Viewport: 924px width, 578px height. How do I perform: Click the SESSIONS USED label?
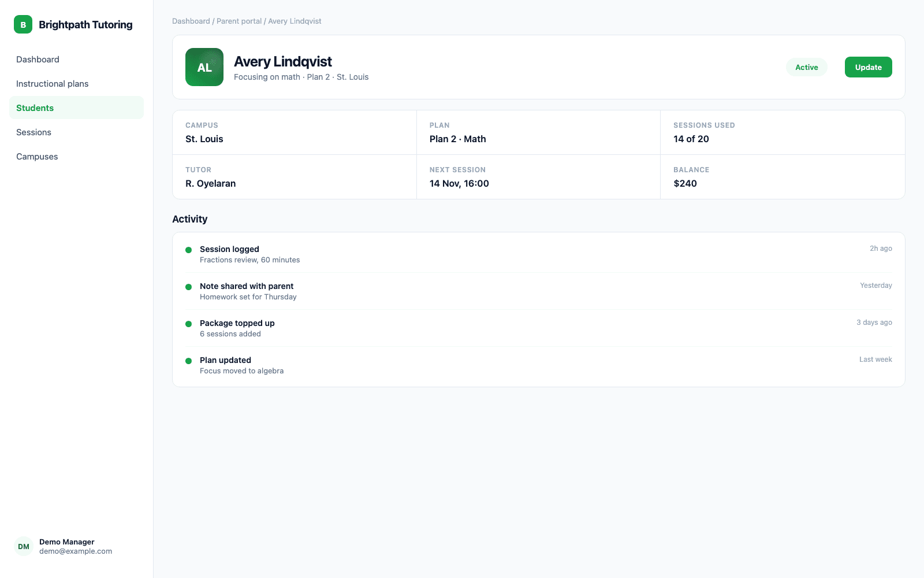click(704, 125)
